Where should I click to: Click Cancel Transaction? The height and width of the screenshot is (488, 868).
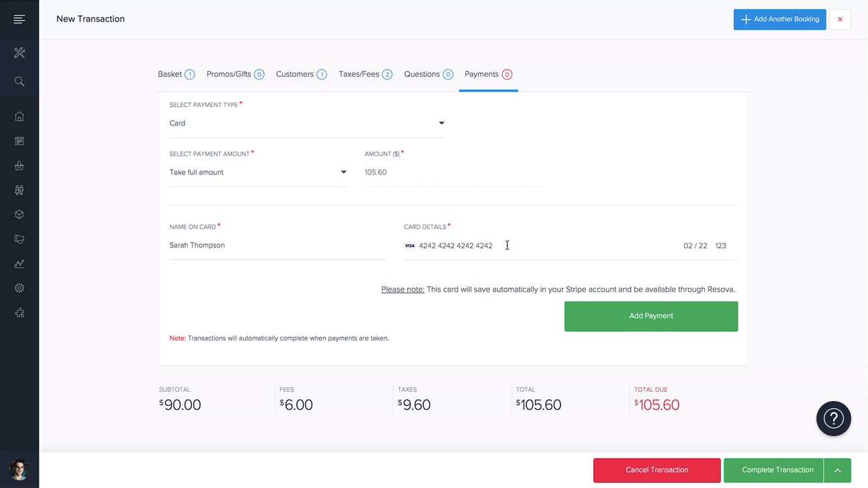tap(657, 470)
